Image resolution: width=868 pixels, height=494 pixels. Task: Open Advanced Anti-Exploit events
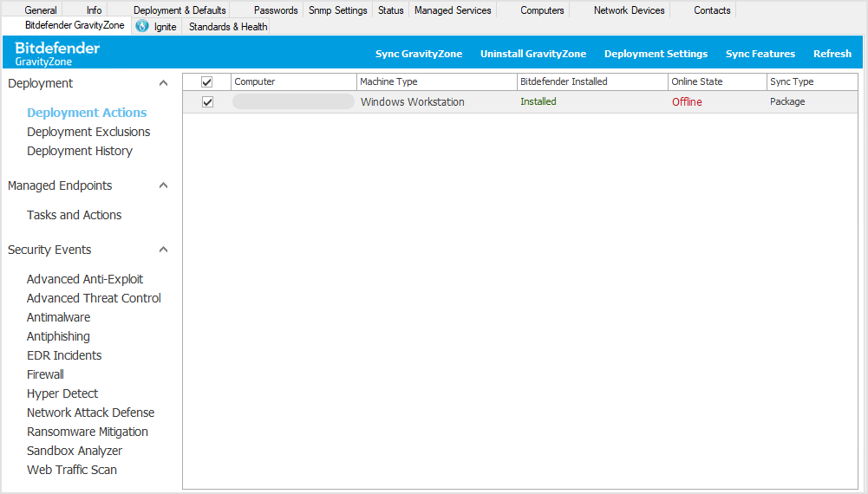[85, 279]
